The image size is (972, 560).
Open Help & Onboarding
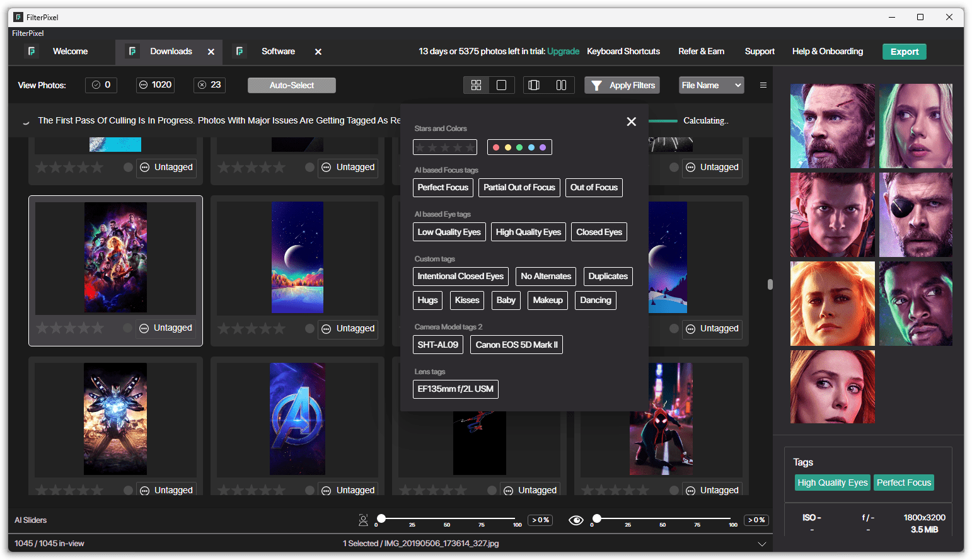coord(828,52)
